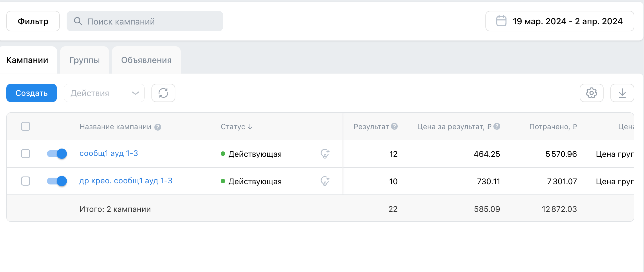The width and height of the screenshot is (644, 272).
Task: Click help icon next to Название кампании
Action: tap(158, 127)
